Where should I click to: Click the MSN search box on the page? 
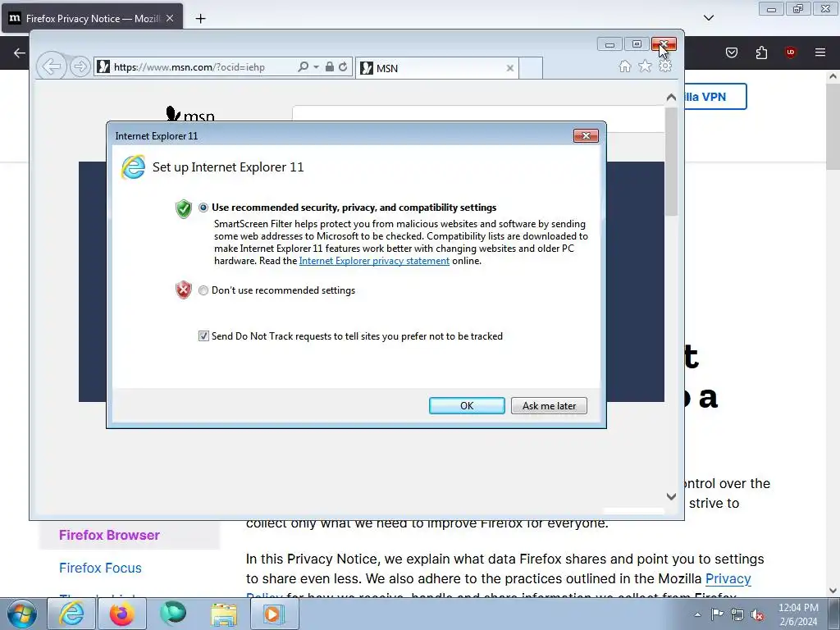tap(478, 118)
